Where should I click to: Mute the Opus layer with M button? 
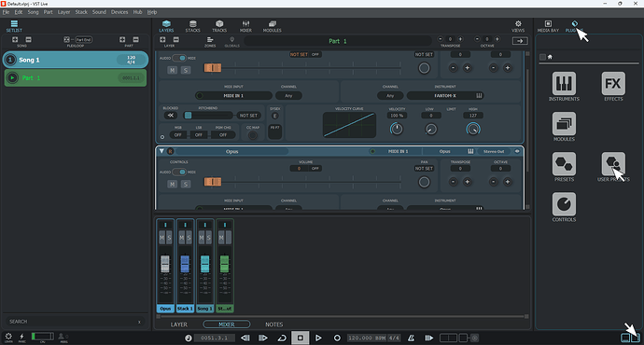click(x=172, y=185)
